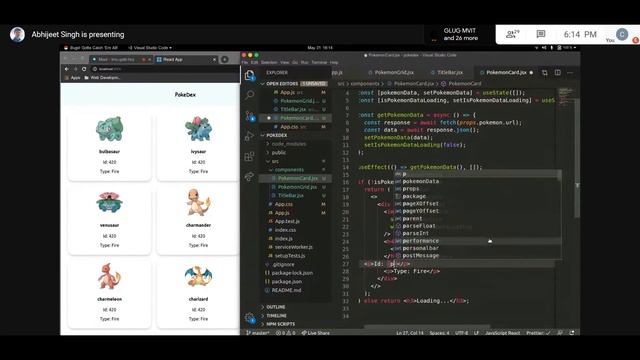Click Prettier in the status bar
Viewport: 640px width, 360px height.
pos(538,333)
